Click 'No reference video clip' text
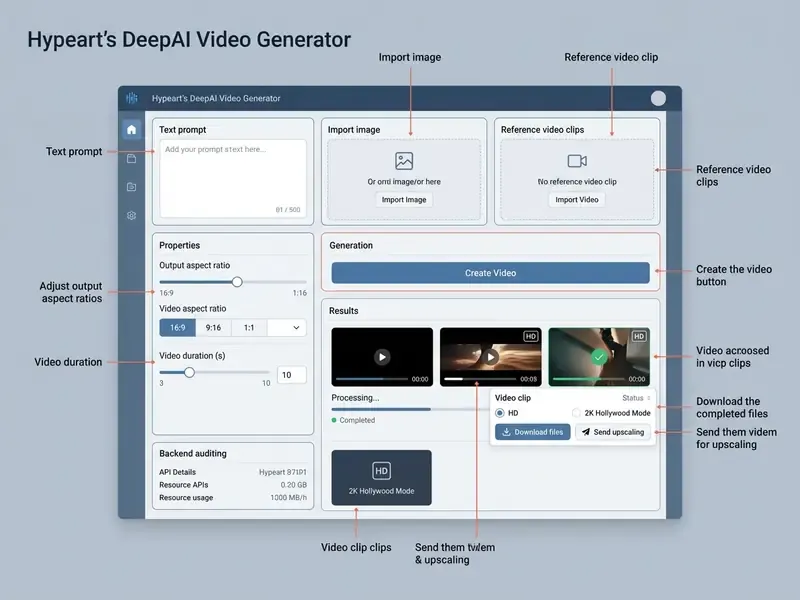The width and height of the screenshot is (800, 600). point(577,182)
